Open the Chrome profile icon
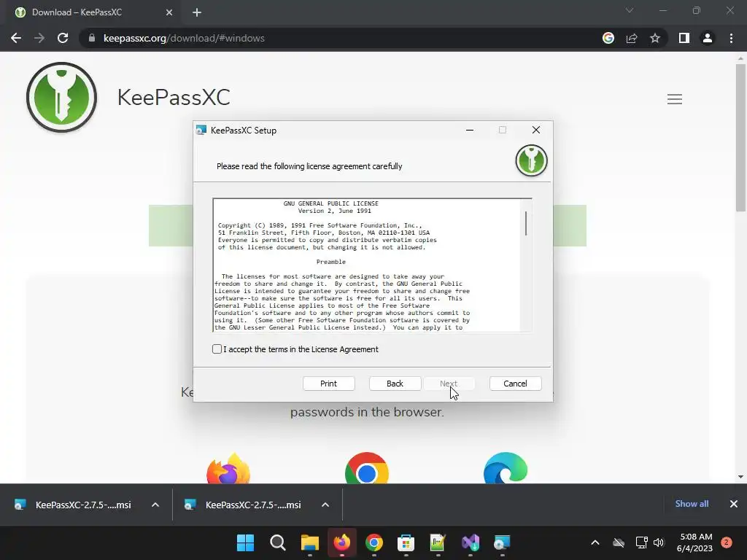Viewport: 747px width, 560px height. pos(708,38)
